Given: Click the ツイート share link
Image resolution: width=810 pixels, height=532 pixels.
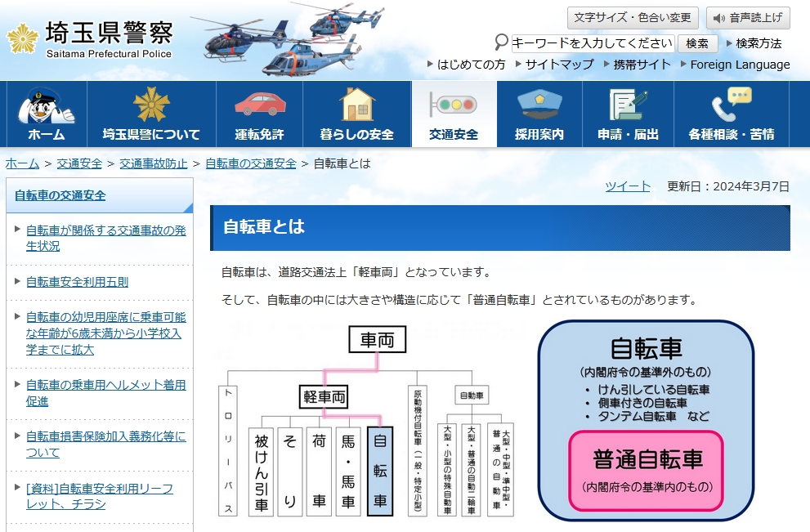Looking at the screenshot, I should point(628,186).
